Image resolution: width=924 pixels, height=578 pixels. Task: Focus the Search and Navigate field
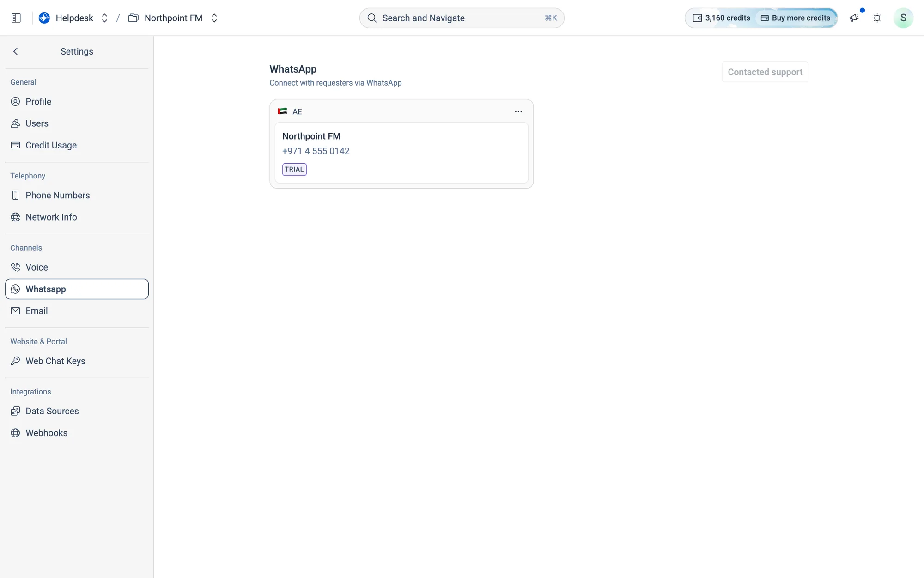(x=462, y=18)
